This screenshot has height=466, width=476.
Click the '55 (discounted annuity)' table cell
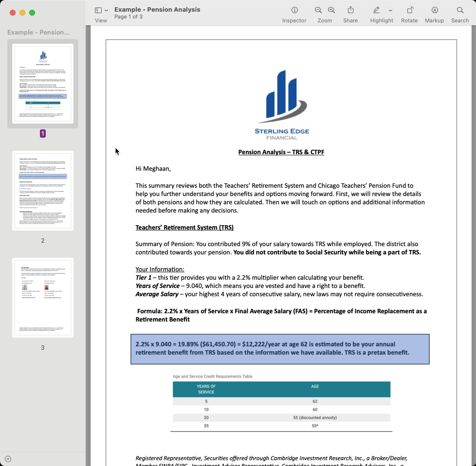(x=315, y=417)
